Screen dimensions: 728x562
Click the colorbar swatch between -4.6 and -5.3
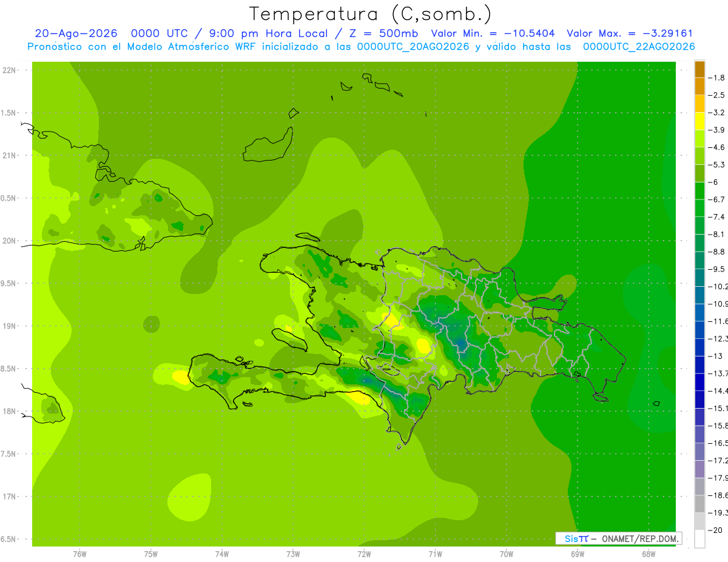tap(699, 156)
